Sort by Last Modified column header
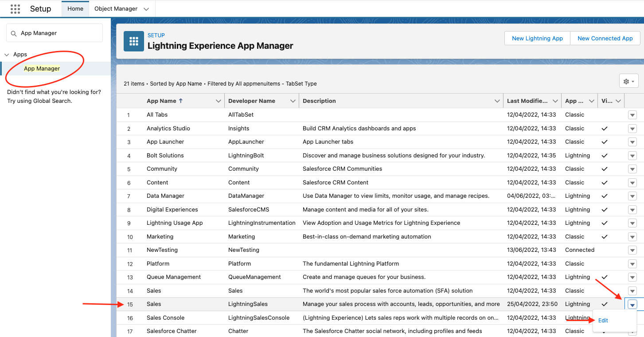Screen dimensions: 644x337 (x=527, y=101)
